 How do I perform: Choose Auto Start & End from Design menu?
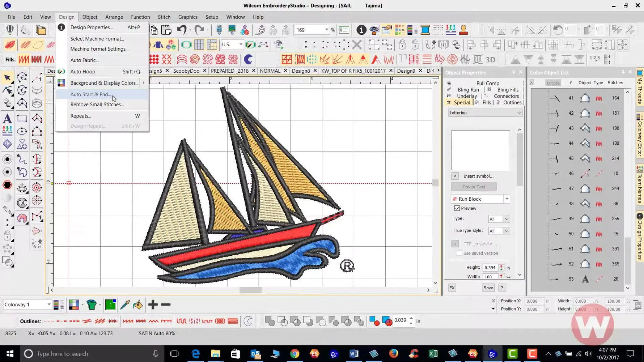[x=90, y=94]
